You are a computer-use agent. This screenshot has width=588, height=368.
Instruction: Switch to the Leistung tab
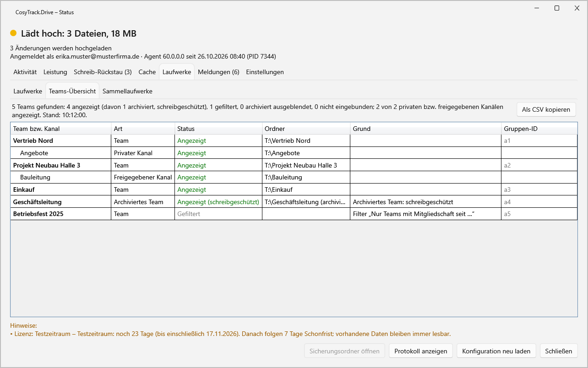pyautogui.click(x=55, y=72)
